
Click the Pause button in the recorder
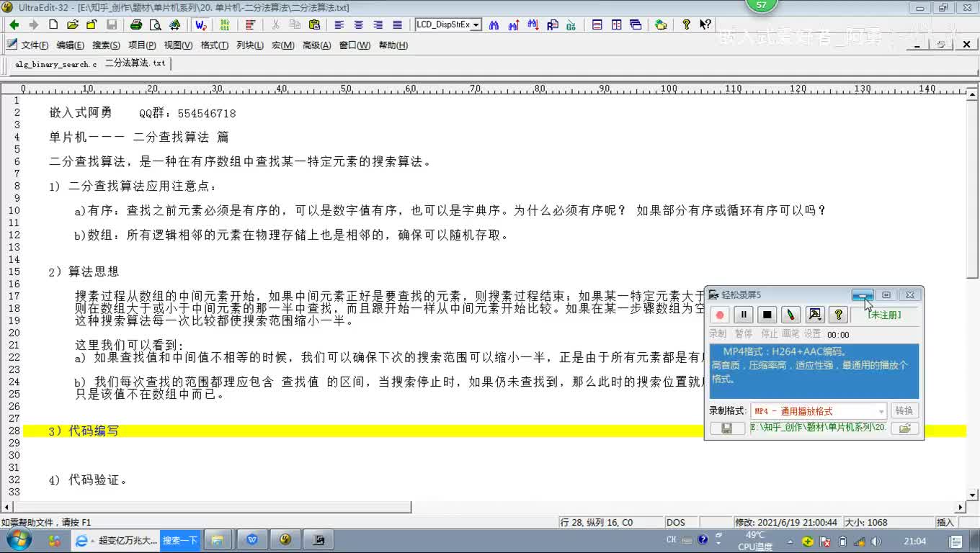pos(744,315)
